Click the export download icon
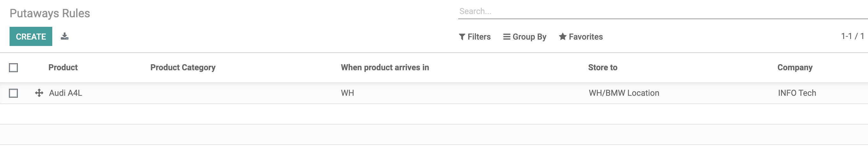868x159 pixels. (64, 36)
